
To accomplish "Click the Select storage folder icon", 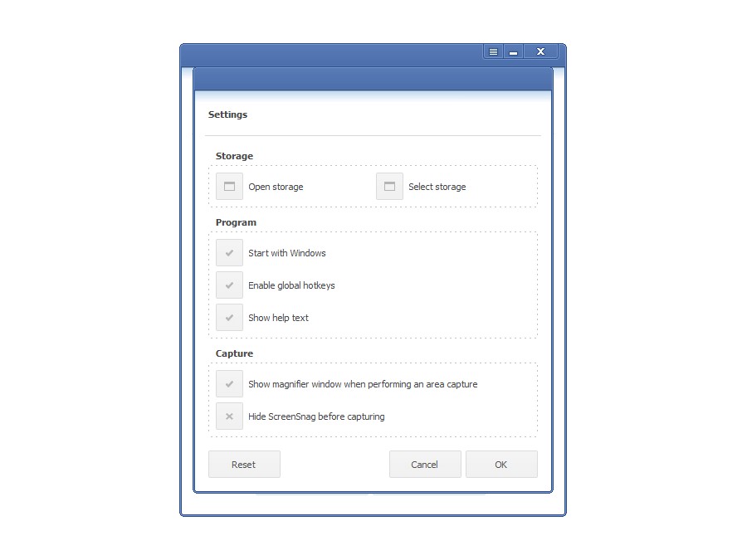I will coord(389,186).
